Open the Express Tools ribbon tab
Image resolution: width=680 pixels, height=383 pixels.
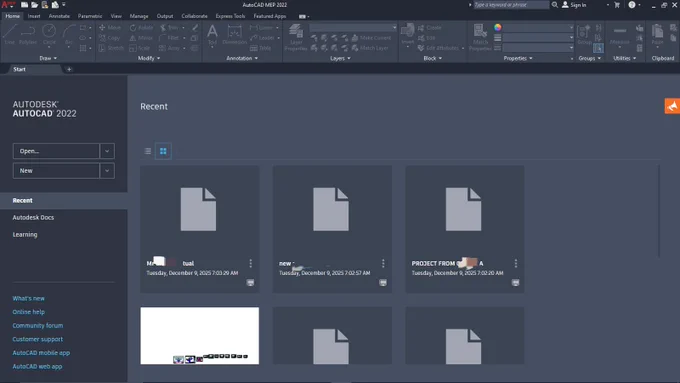click(x=230, y=16)
